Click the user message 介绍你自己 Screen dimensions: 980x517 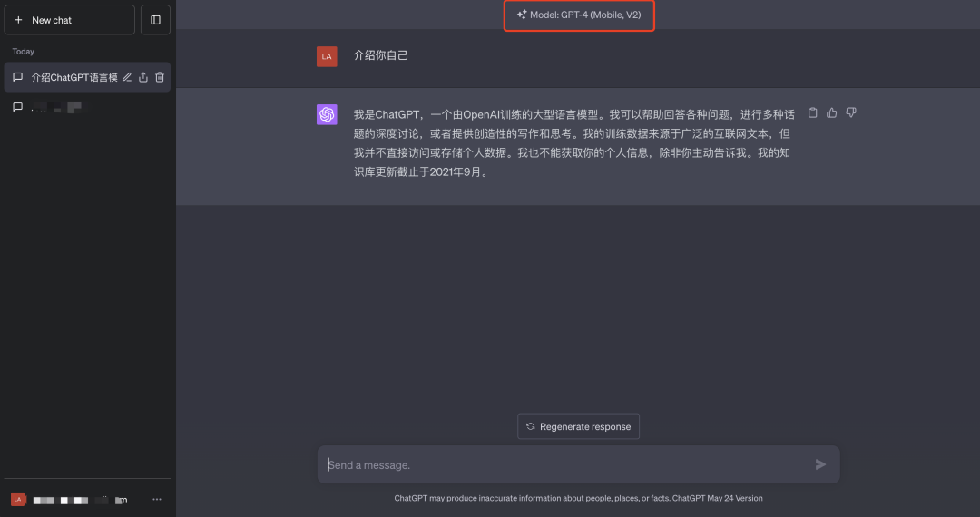click(x=381, y=55)
